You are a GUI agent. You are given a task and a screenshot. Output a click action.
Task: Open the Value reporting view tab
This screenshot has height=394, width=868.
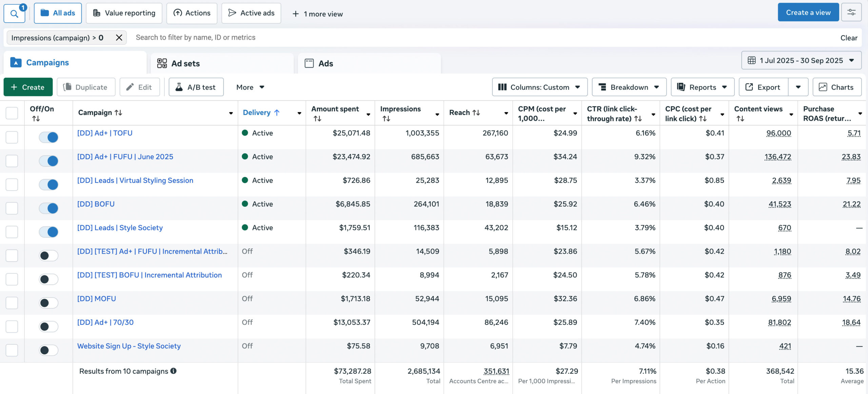click(x=124, y=13)
